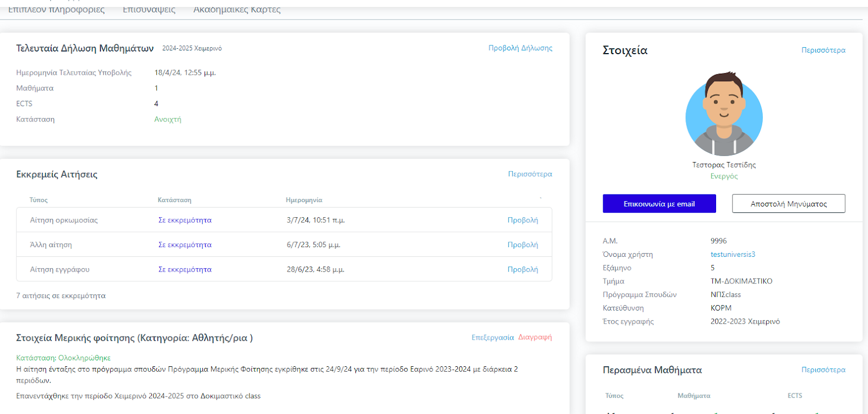Image resolution: width=868 pixels, height=414 pixels.
Task: Click the Ανοιχτή declaration status
Action: [168, 119]
